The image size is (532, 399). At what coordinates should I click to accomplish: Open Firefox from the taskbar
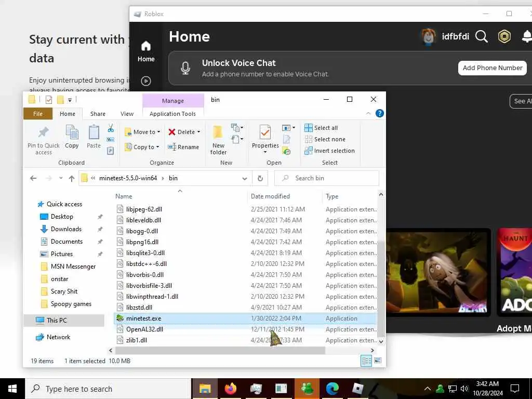coord(230,389)
